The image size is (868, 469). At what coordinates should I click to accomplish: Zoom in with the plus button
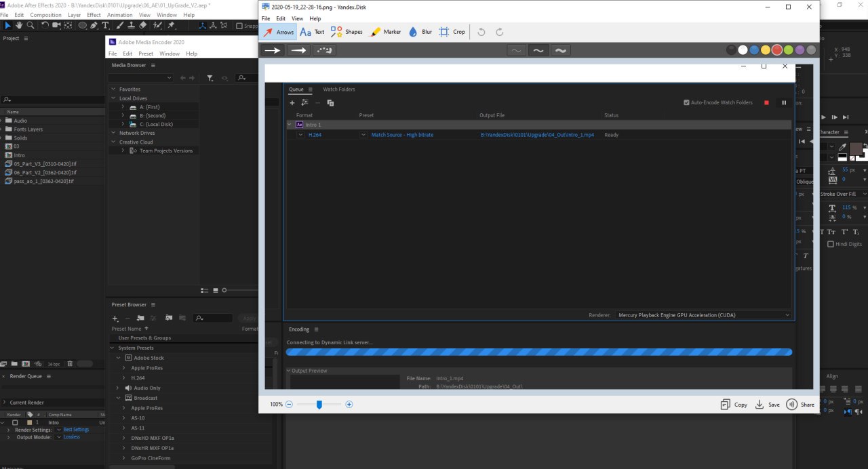[349, 404]
